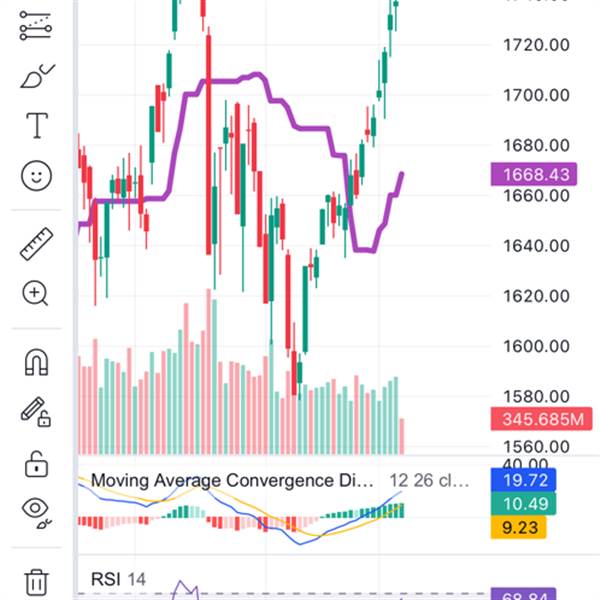Select the Text tool
Viewport: 600px width, 600px height.
(x=36, y=125)
